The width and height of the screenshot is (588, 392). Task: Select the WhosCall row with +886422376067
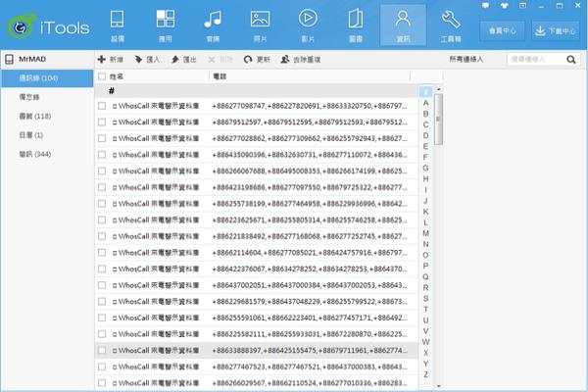point(257,269)
